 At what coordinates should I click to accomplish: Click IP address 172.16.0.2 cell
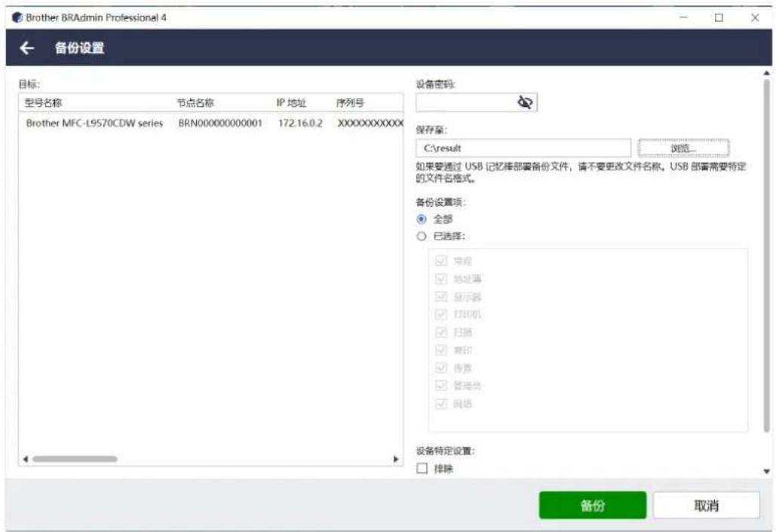(300, 123)
